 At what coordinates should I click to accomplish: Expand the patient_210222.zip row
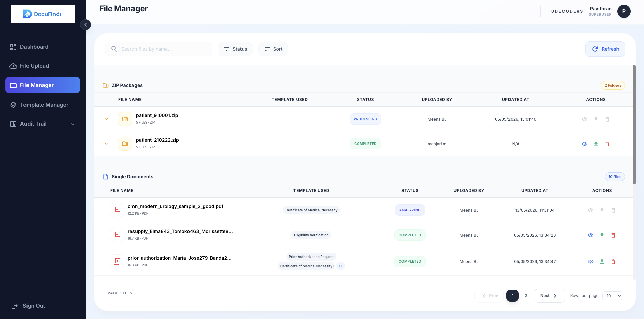pos(106,144)
